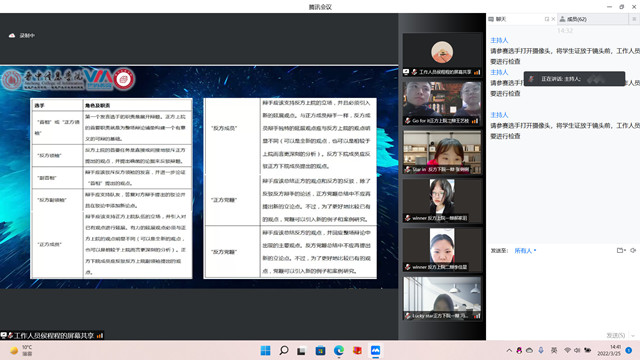Open clock and calendar showing 14:41
Screen dimensions: 640x360
(x=609, y=351)
